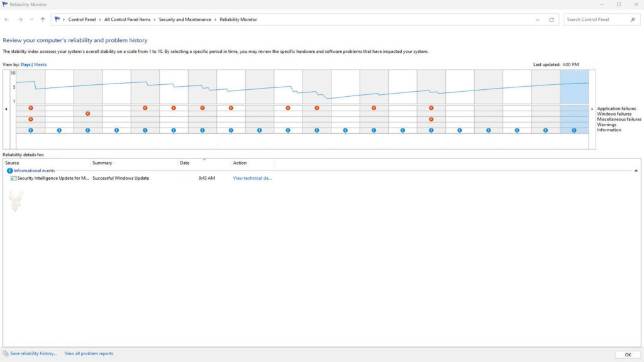The image size is (644, 362).
Task: Click the Forward navigation arrow
Action: pyautogui.click(x=19, y=19)
